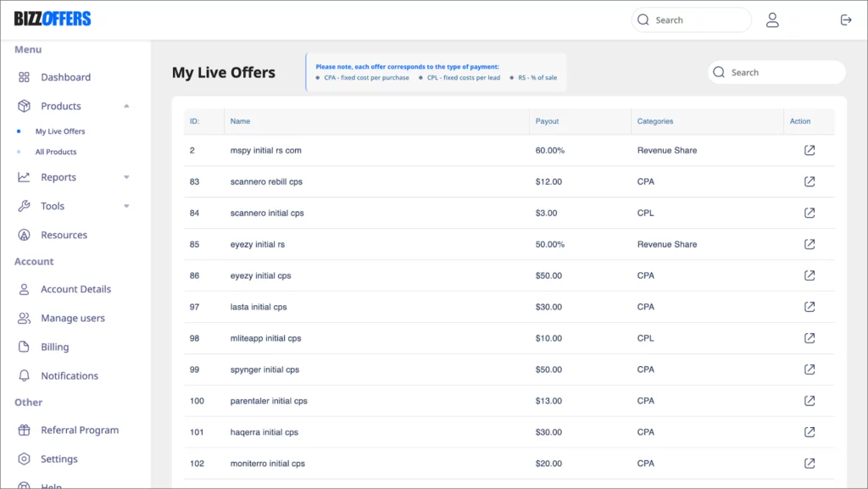Click the Manage users people icon
Screen dimensions: 868x489
[24, 318]
